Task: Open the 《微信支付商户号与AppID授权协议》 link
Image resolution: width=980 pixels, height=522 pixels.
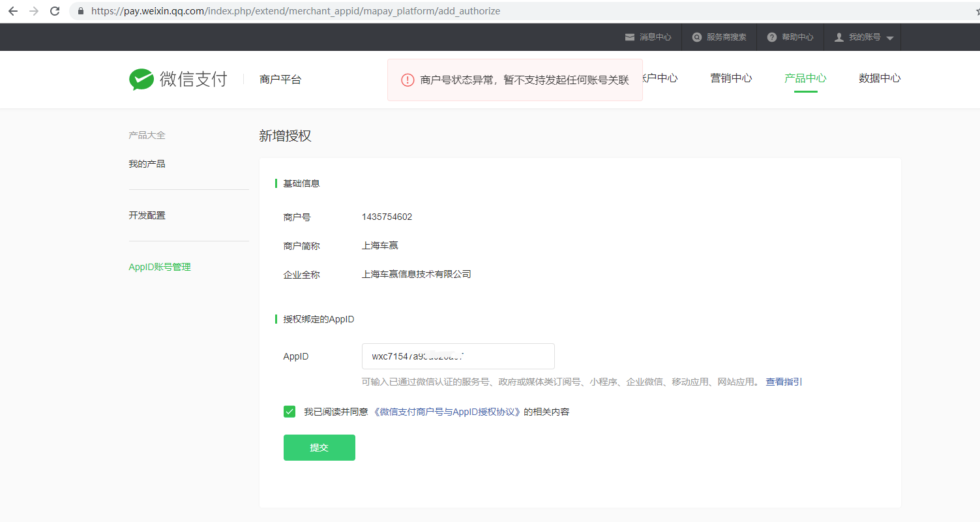Action: click(x=448, y=412)
